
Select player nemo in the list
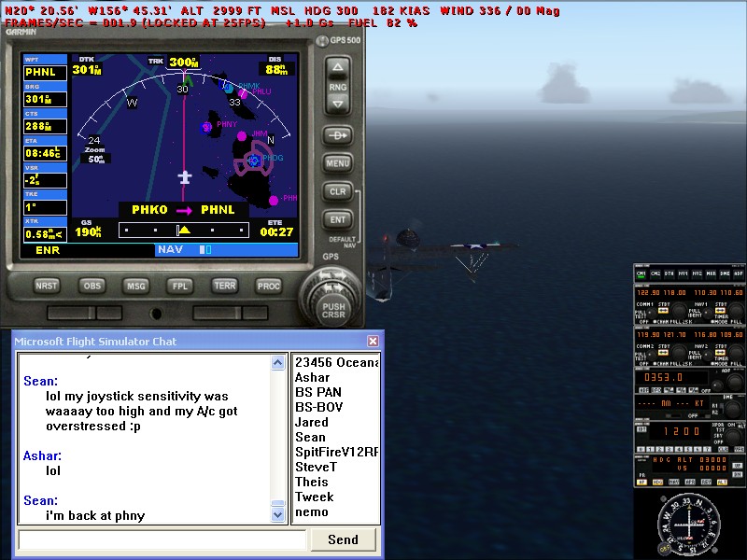click(x=312, y=511)
